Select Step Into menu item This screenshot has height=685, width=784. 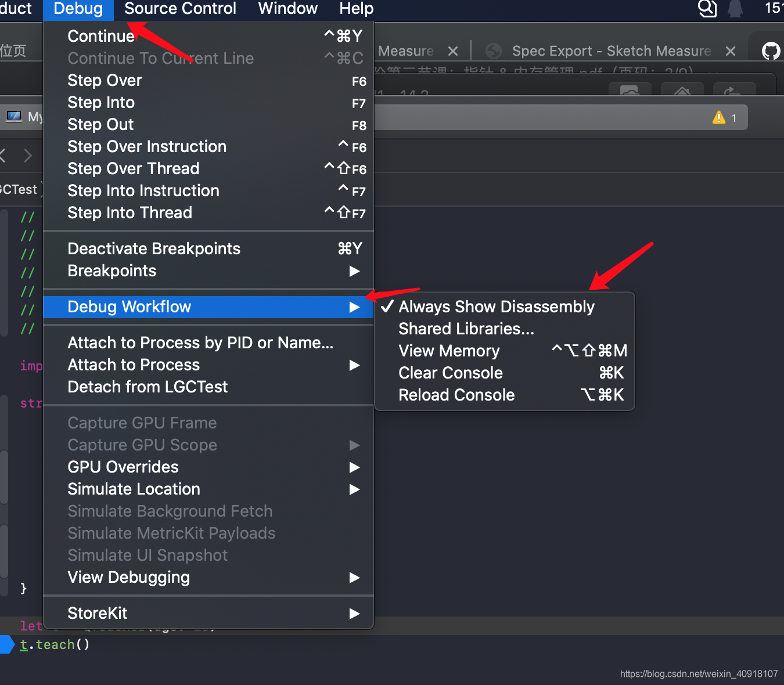pos(208,103)
